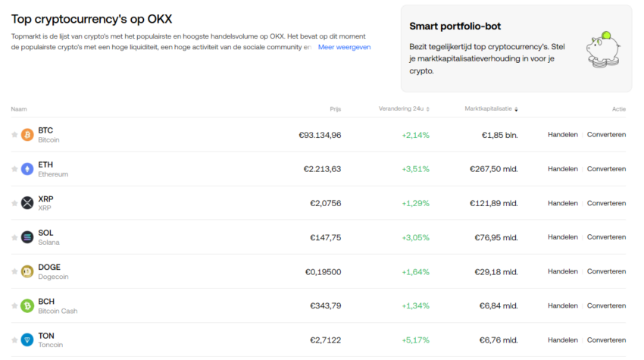Expand description with Meer weergeven

click(344, 47)
